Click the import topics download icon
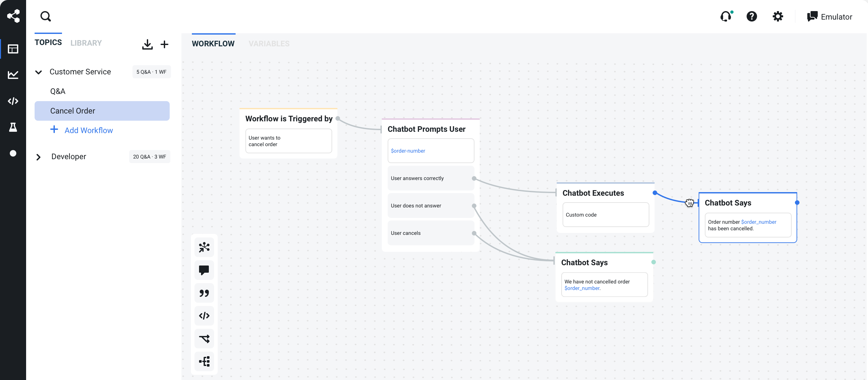This screenshot has height=380, width=868. click(147, 44)
